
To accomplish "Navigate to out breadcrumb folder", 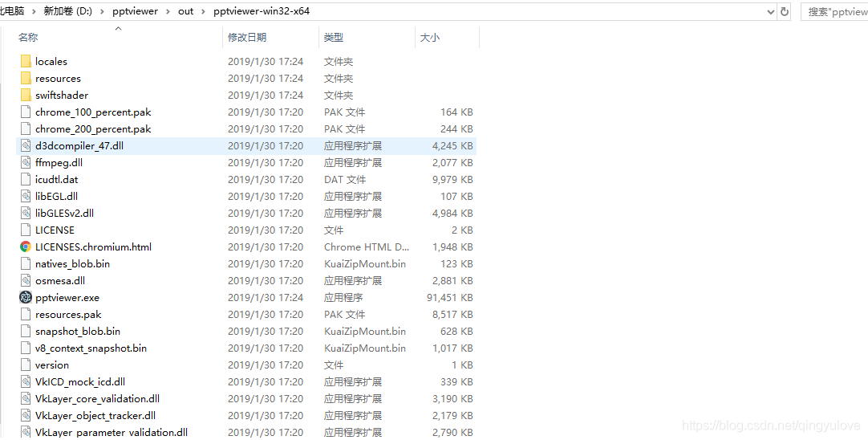I will click(186, 11).
